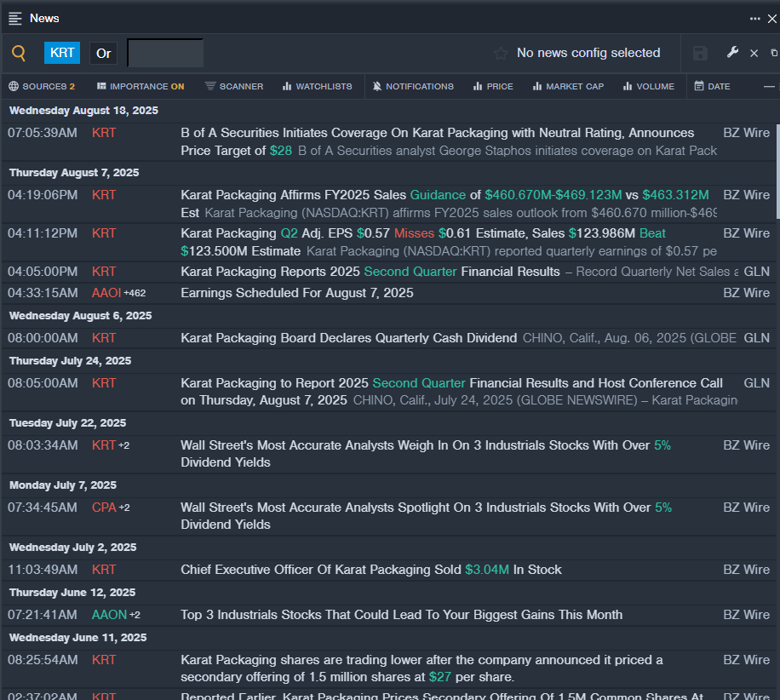Open the Watchlists filter dropdown
The width and height of the screenshot is (780, 700).
pos(317,87)
